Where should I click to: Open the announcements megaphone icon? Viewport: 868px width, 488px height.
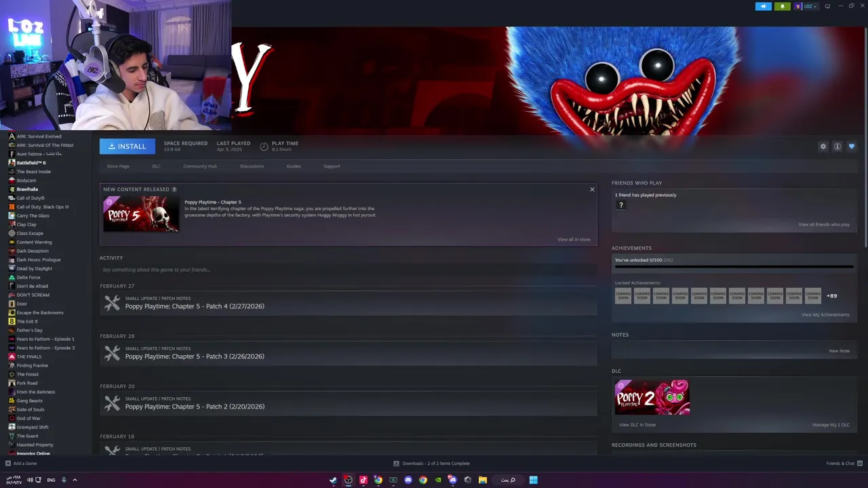[x=764, y=6]
